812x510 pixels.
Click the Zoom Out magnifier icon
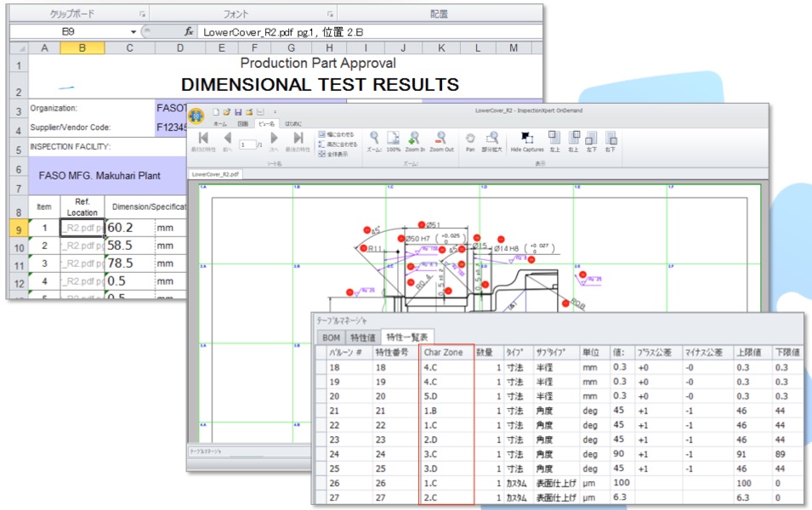click(440, 139)
